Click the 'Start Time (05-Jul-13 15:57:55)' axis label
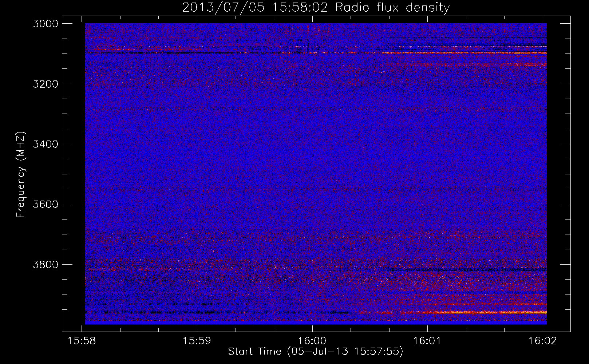The height and width of the screenshot is (364, 589). (x=316, y=352)
